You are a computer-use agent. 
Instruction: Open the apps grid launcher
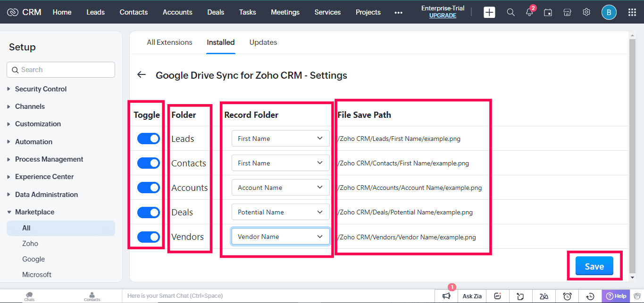632,12
